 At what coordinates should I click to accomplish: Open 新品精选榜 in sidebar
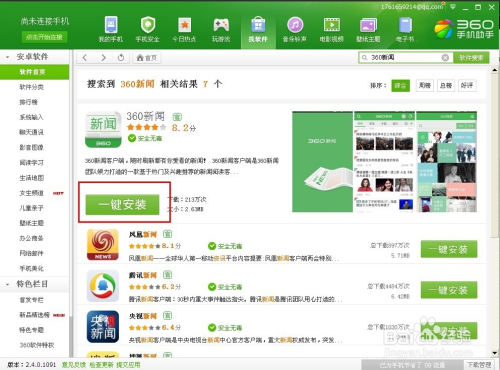35,315
